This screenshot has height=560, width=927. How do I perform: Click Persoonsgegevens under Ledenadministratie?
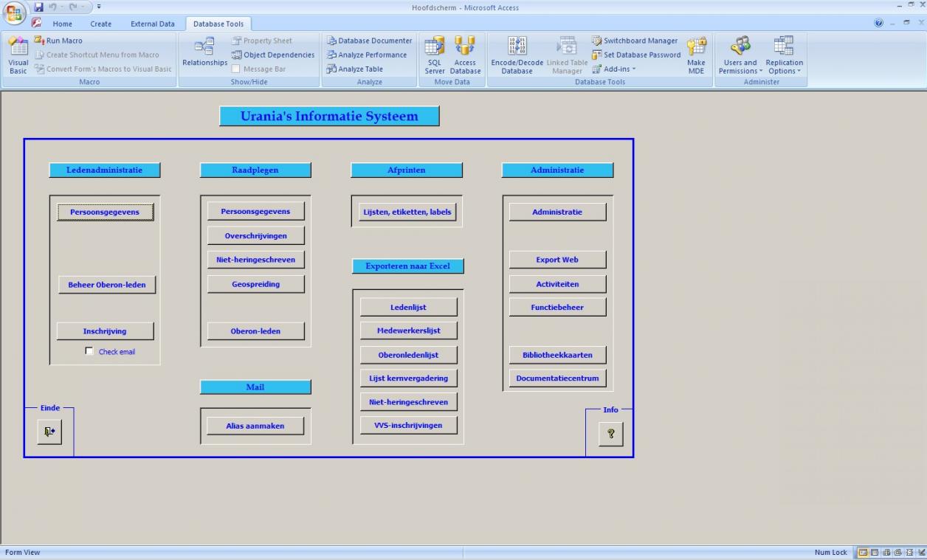coord(105,212)
